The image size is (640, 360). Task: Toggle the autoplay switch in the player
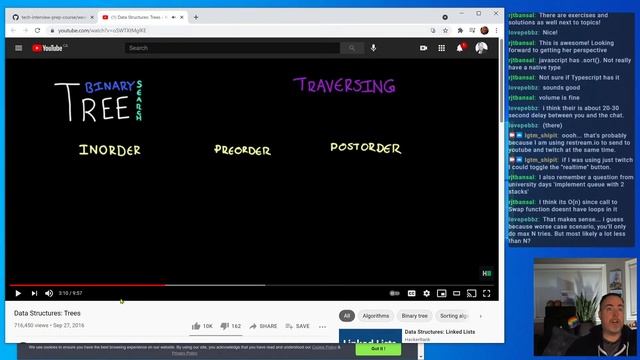pyautogui.click(x=394, y=293)
